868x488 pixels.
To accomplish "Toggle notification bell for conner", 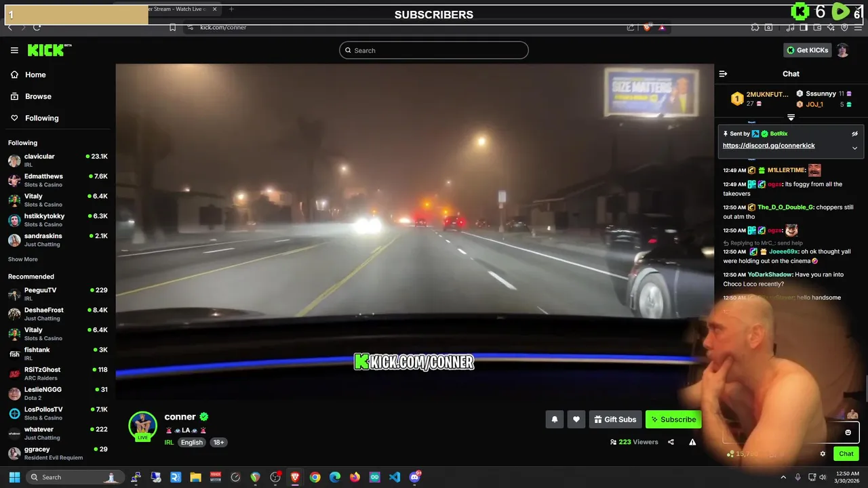I will [x=554, y=420].
